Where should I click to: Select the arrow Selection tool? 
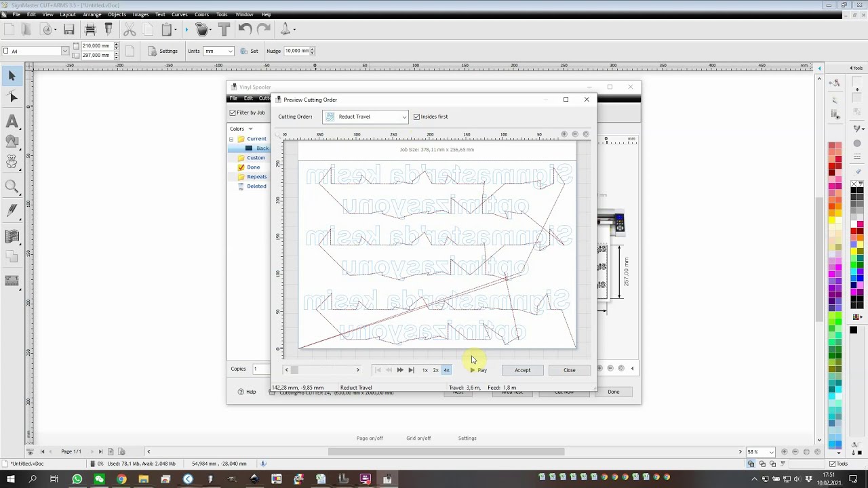tap(12, 76)
